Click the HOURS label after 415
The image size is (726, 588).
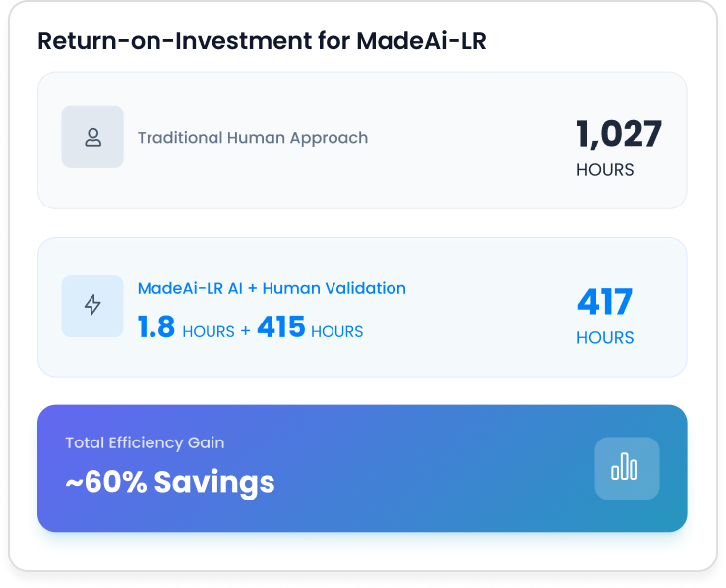point(337,331)
